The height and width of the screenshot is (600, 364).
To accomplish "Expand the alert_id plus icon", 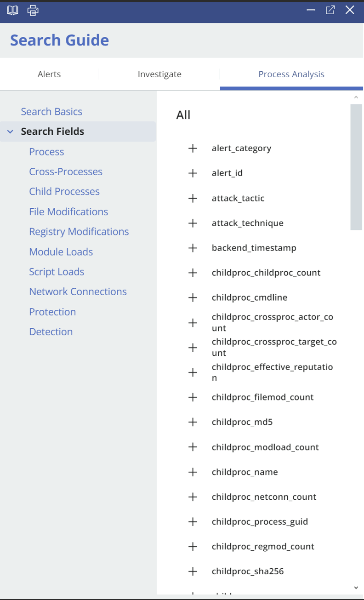I will point(193,173).
